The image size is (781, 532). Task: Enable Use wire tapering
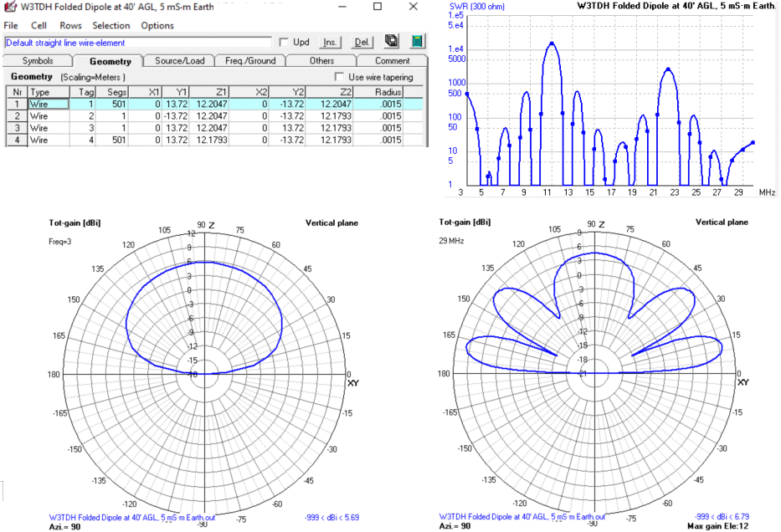pyautogui.click(x=340, y=76)
